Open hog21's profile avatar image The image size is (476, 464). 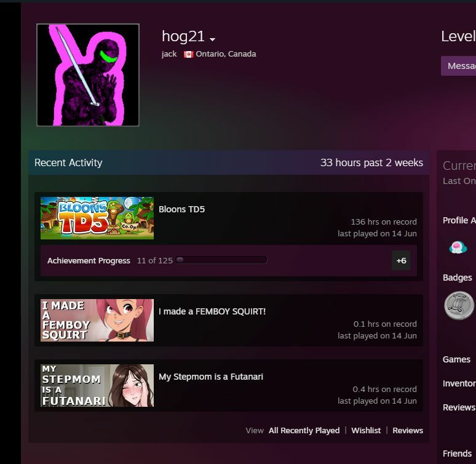[x=88, y=74]
